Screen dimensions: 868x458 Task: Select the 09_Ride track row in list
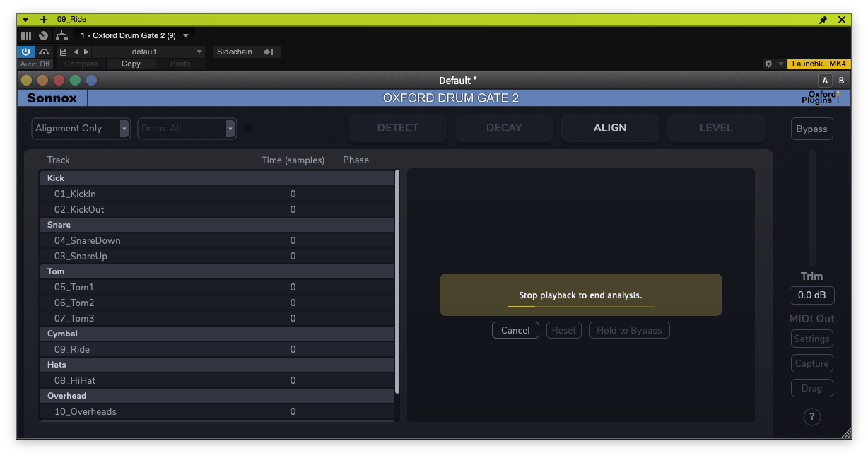coord(217,349)
